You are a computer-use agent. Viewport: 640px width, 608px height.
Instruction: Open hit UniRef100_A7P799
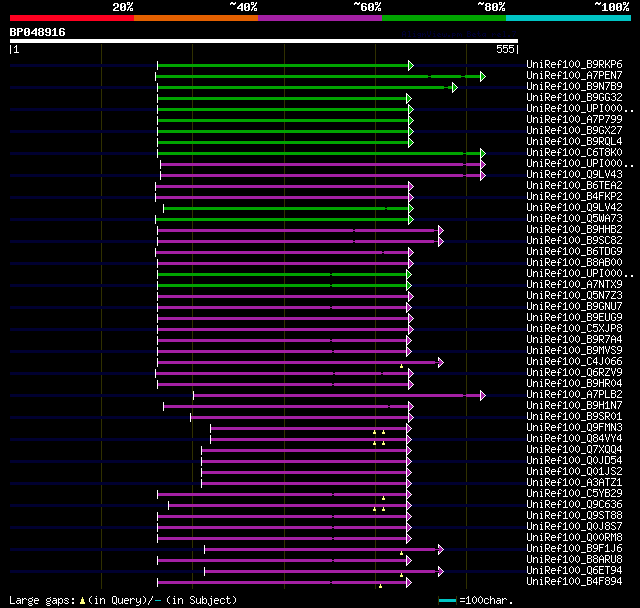point(574,120)
